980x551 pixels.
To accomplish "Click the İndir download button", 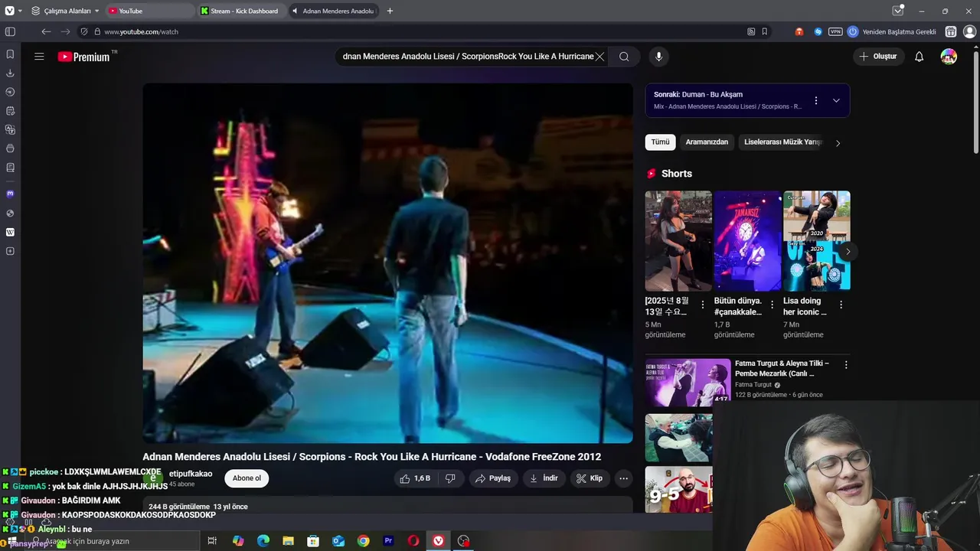I will [x=544, y=478].
